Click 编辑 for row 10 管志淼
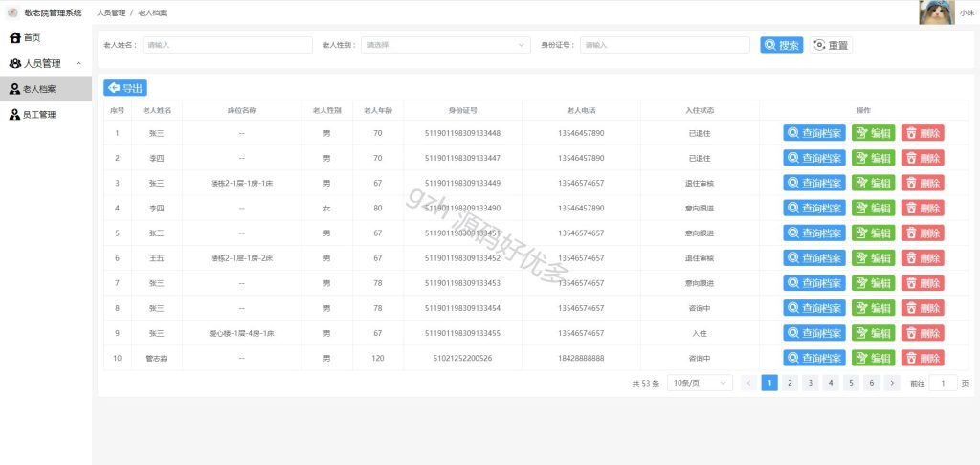The image size is (980, 465). (x=873, y=358)
